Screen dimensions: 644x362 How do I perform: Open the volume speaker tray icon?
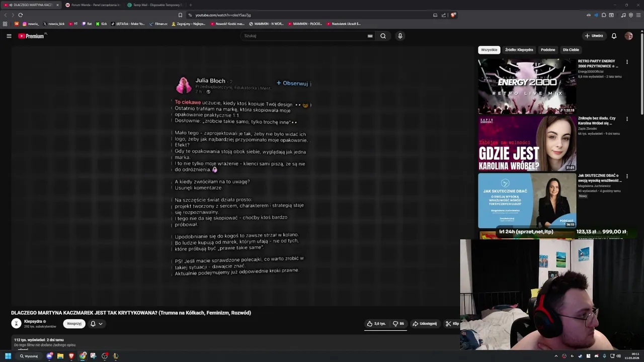pyautogui.click(x=618, y=356)
